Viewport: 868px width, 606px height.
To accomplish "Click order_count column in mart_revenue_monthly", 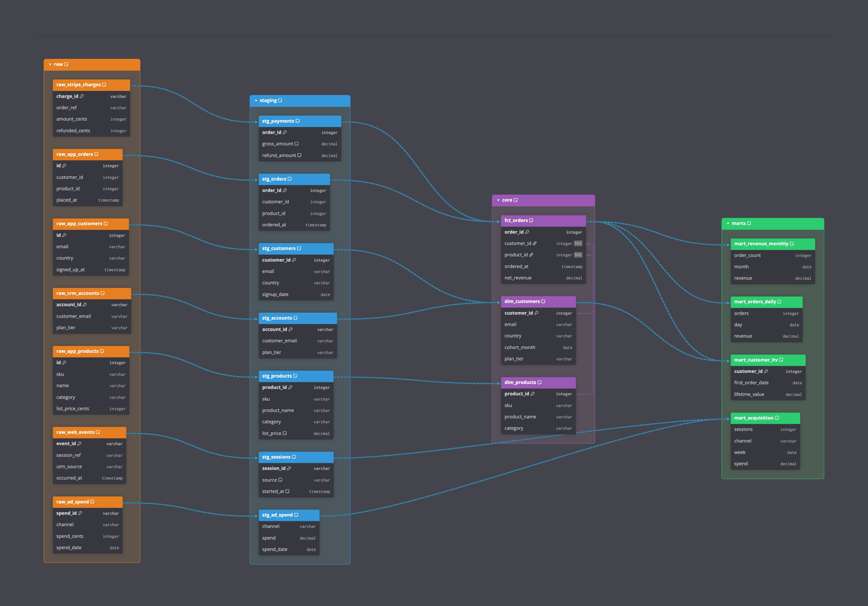I will pyautogui.click(x=773, y=256).
